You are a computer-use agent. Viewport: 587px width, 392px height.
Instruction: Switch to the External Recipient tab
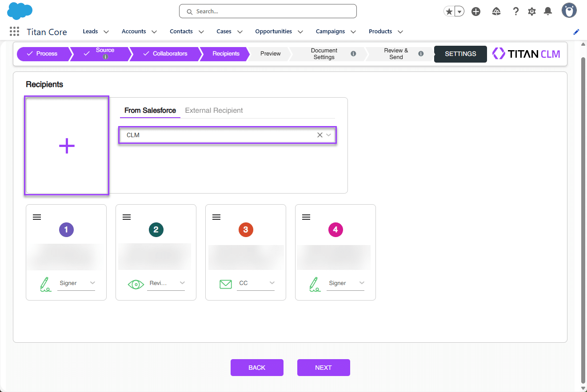point(214,110)
